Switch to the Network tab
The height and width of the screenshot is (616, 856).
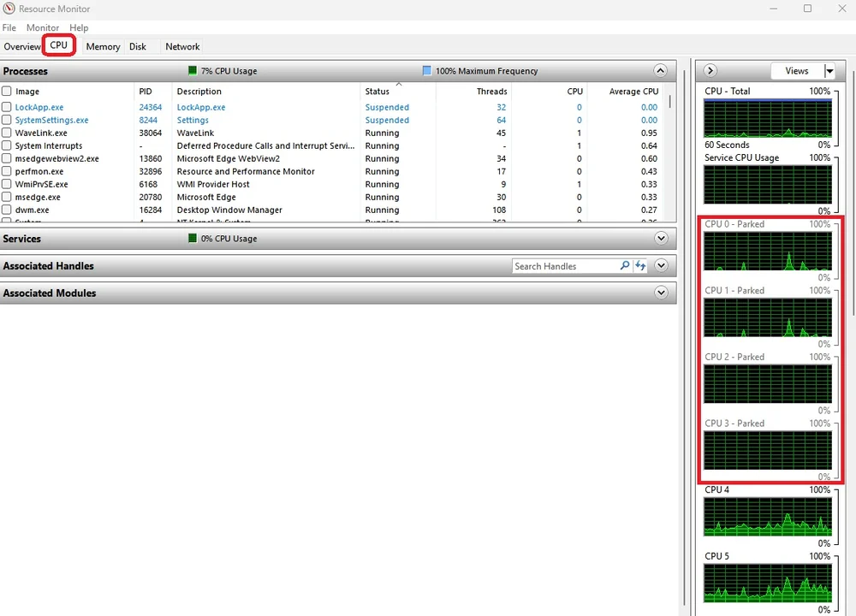181,46
